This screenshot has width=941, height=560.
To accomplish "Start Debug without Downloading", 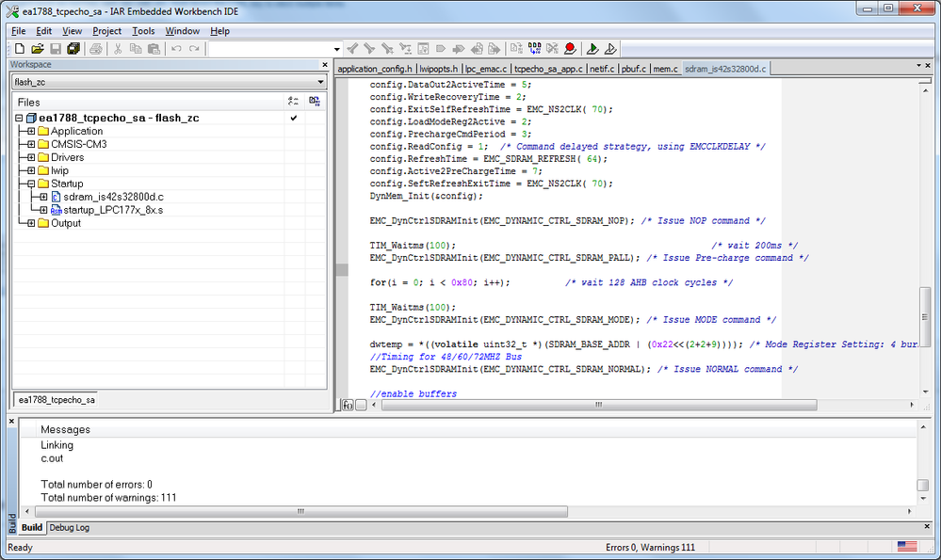I will click(610, 49).
